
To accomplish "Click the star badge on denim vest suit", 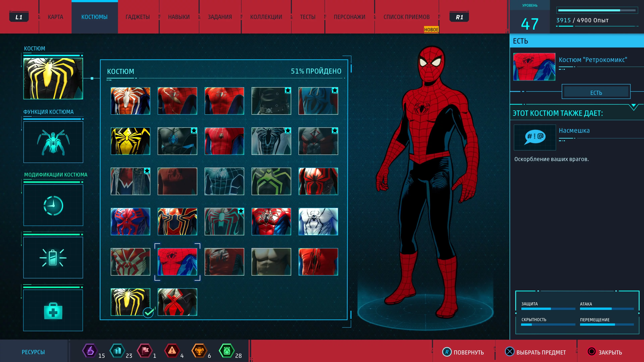I will pyautogui.click(x=147, y=171).
